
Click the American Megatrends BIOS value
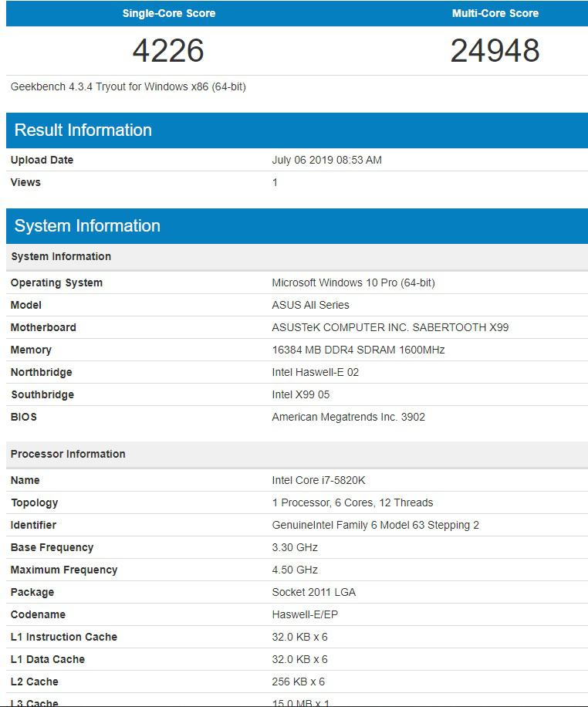pos(348,417)
